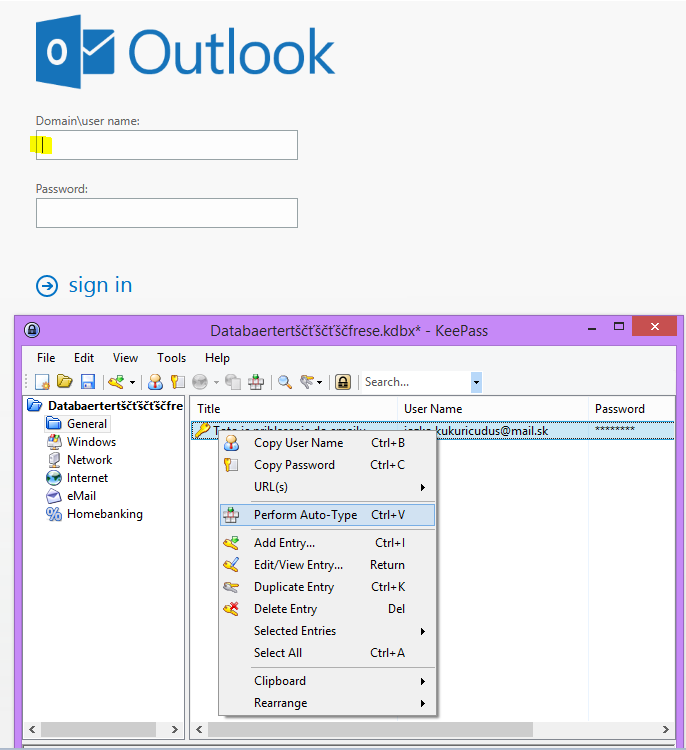Select the General group
This screenshot has width=686, height=750.
87,424
